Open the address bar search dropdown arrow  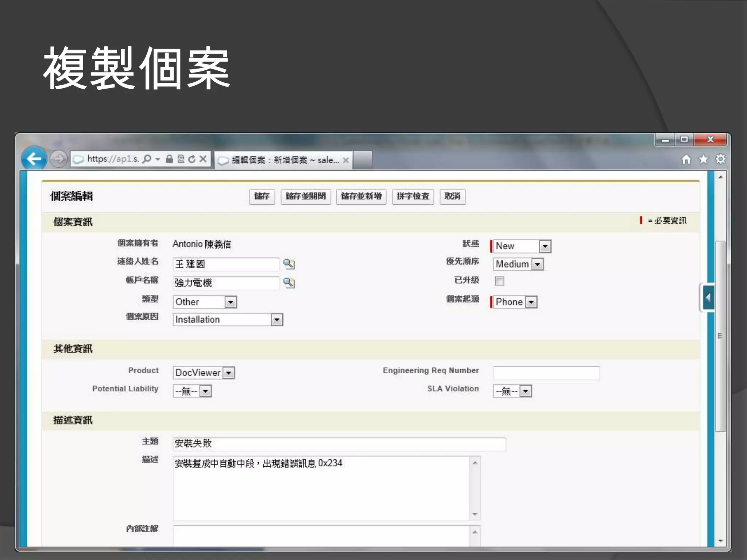(158, 159)
